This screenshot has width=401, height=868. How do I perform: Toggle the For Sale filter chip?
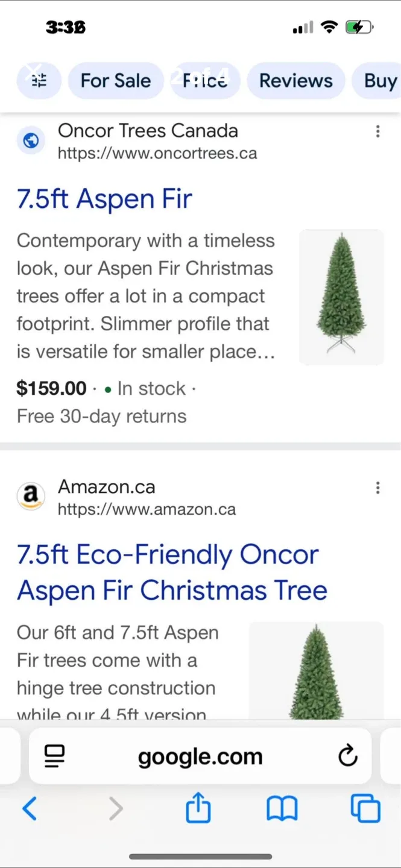(x=115, y=80)
